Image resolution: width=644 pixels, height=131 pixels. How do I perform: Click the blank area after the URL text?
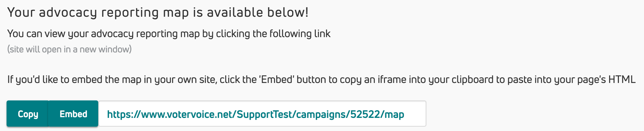point(415,114)
